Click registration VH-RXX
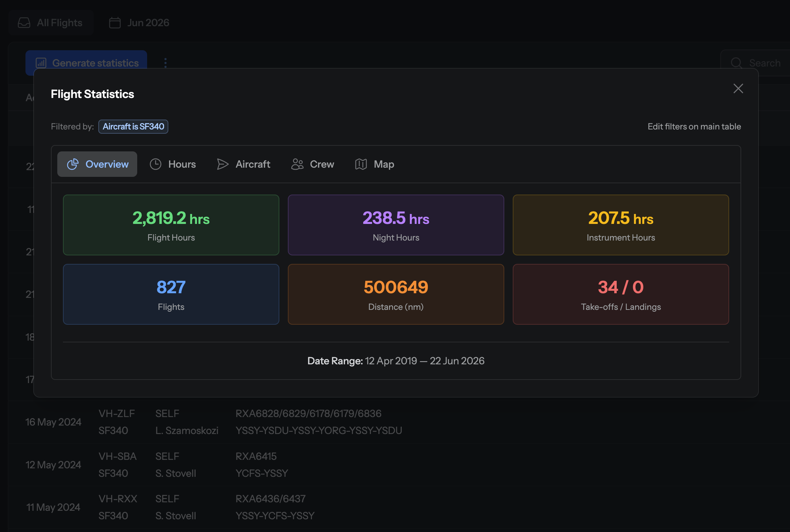The height and width of the screenshot is (532, 790). (118, 499)
